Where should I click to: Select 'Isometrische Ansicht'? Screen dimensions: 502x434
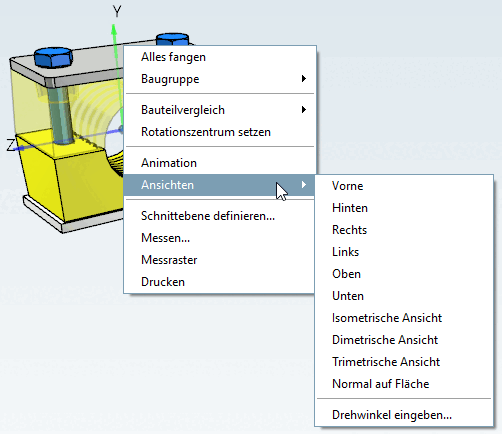pyautogui.click(x=404, y=318)
